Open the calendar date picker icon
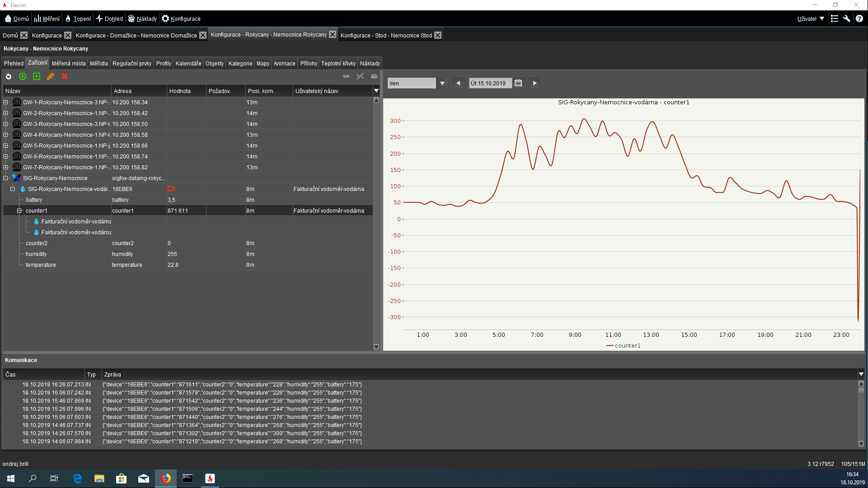Image resolution: width=868 pixels, height=488 pixels. [518, 83]
